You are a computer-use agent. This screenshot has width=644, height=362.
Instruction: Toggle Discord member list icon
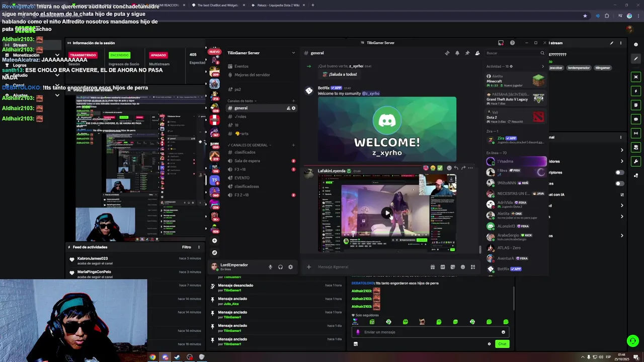coord(477,53)
